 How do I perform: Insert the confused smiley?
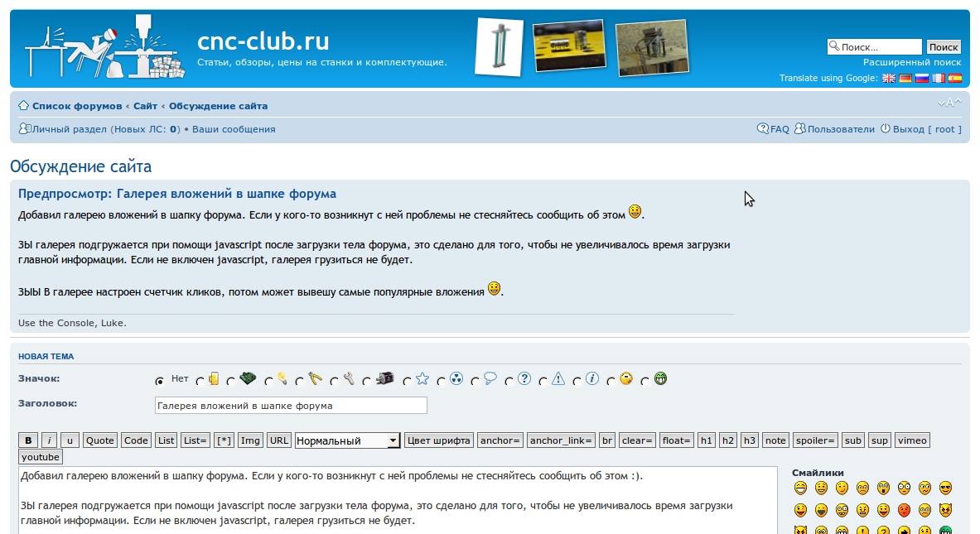(x=924, y=488)
